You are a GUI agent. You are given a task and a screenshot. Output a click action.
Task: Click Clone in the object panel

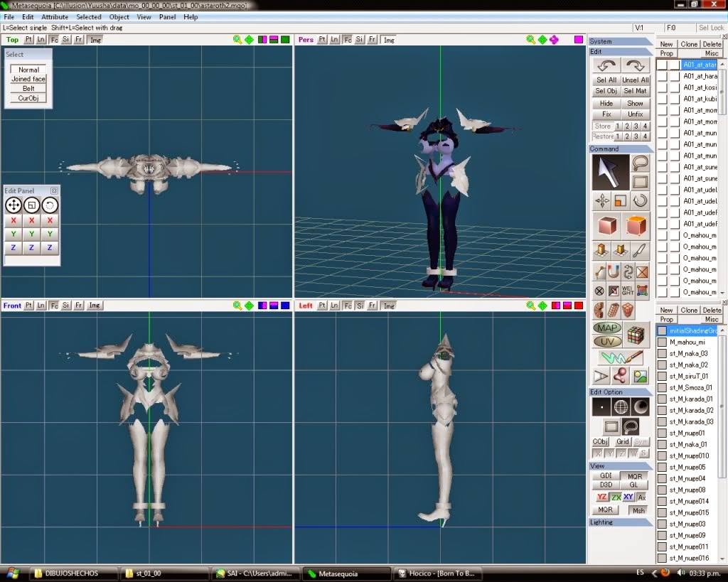pyautogui.click(x=689, y=44)
